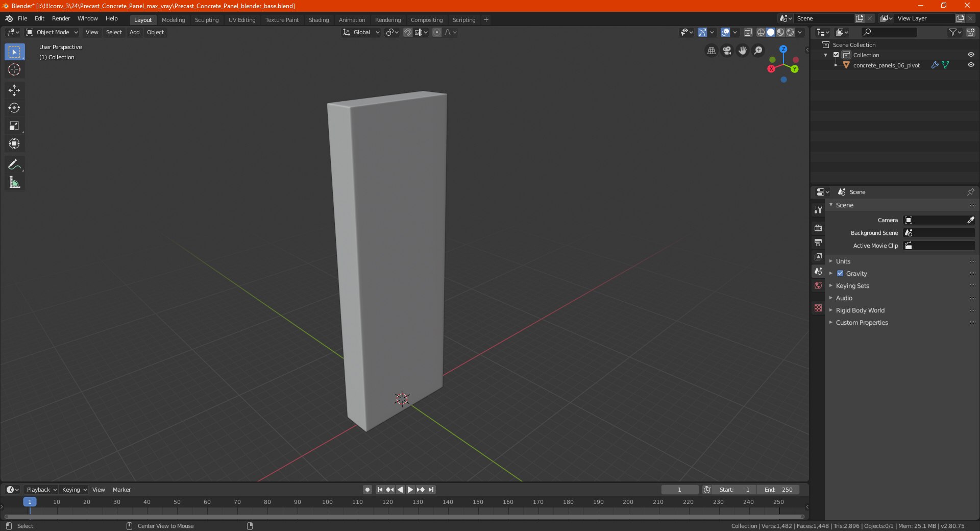Image resolution: width=980 pixels, height=531 pixels.
Task: Toggle auto keying record button
Action: 367,490
